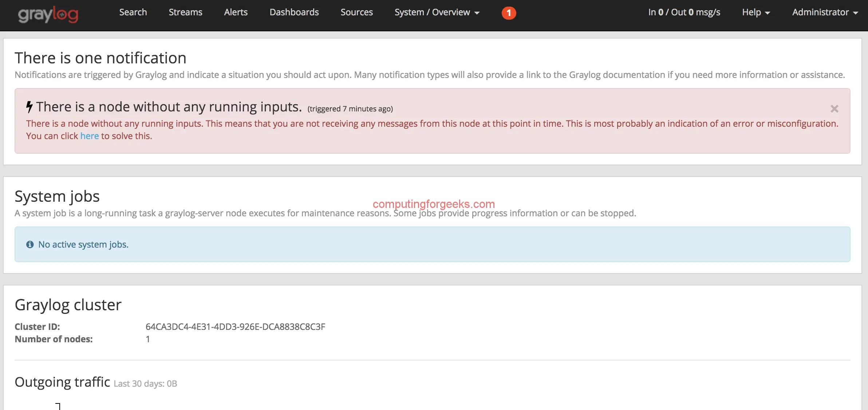The image size is (868, 410).
Task: Click the Graylog logo
Action: [x=48, y=15]
